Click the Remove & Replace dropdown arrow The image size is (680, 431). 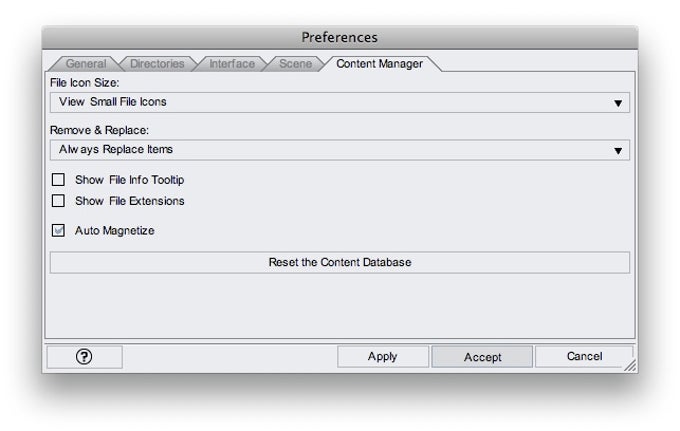tap(618, 151)
